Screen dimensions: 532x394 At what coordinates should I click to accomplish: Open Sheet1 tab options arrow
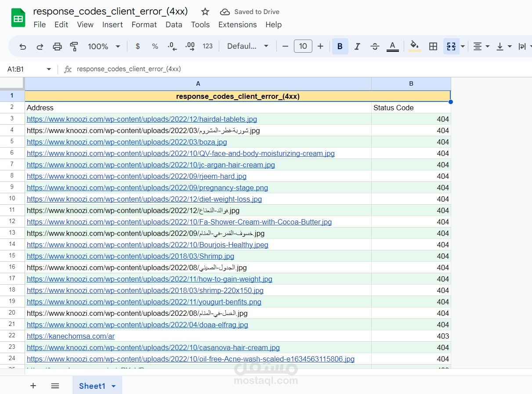click(114, 386)
